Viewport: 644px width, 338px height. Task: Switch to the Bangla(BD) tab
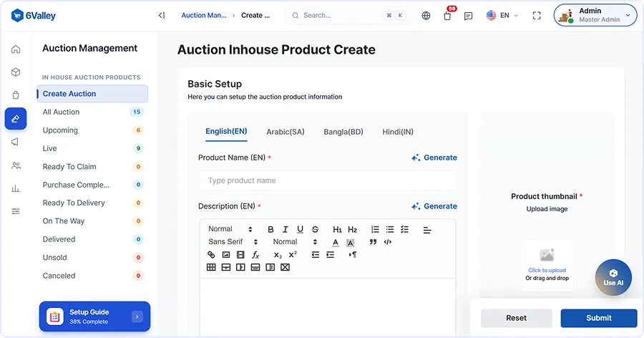point(343,132)
